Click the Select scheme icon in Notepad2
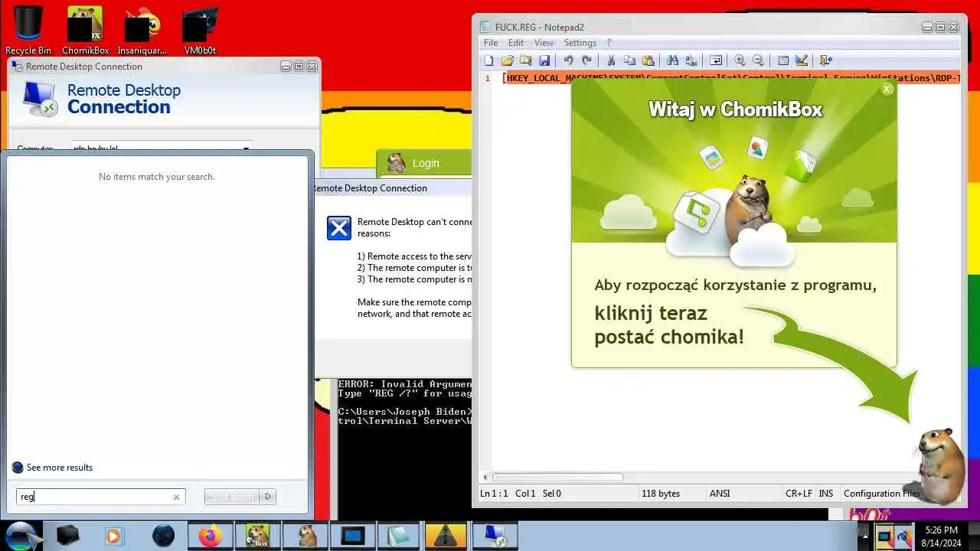 point(783,60)
